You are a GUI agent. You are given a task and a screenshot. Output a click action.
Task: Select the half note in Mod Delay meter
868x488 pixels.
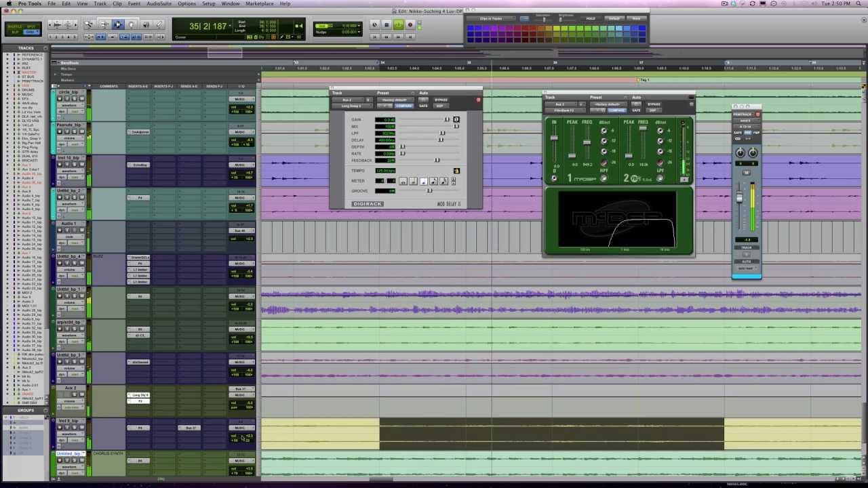[x=413, y=182]
